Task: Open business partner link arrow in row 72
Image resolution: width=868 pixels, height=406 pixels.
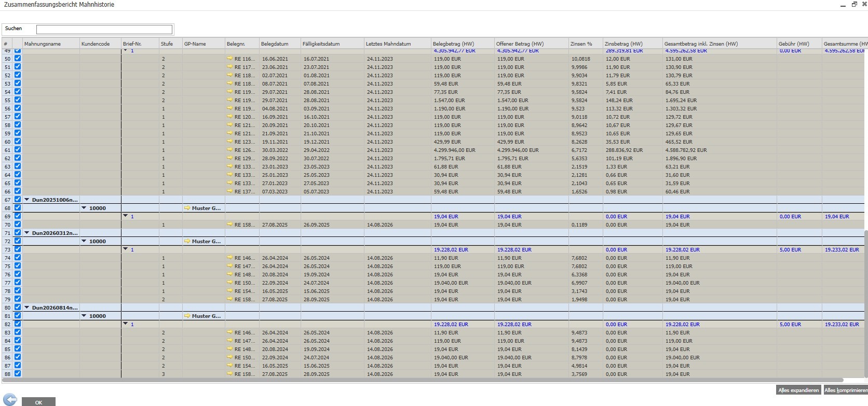Action: click(187, 241)
